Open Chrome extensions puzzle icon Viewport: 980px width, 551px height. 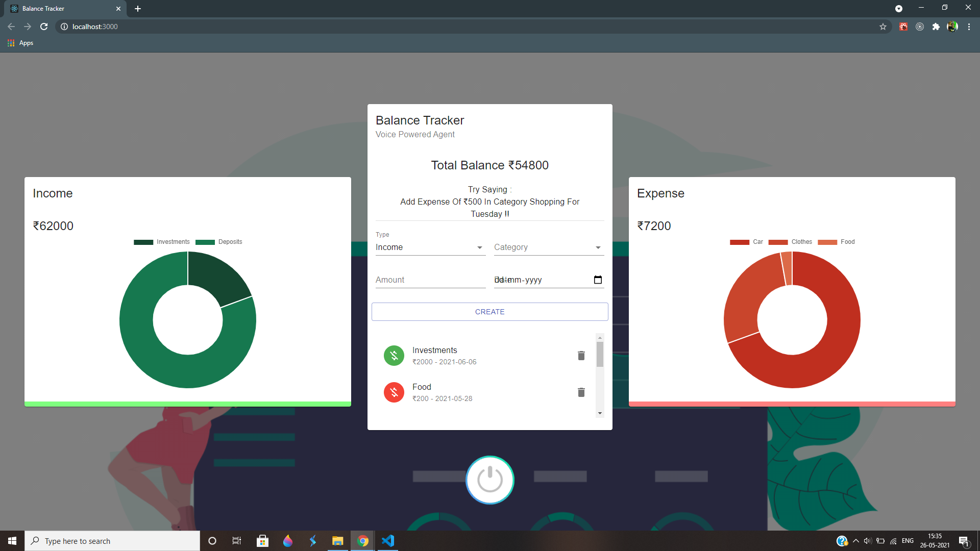click(936, 27)
